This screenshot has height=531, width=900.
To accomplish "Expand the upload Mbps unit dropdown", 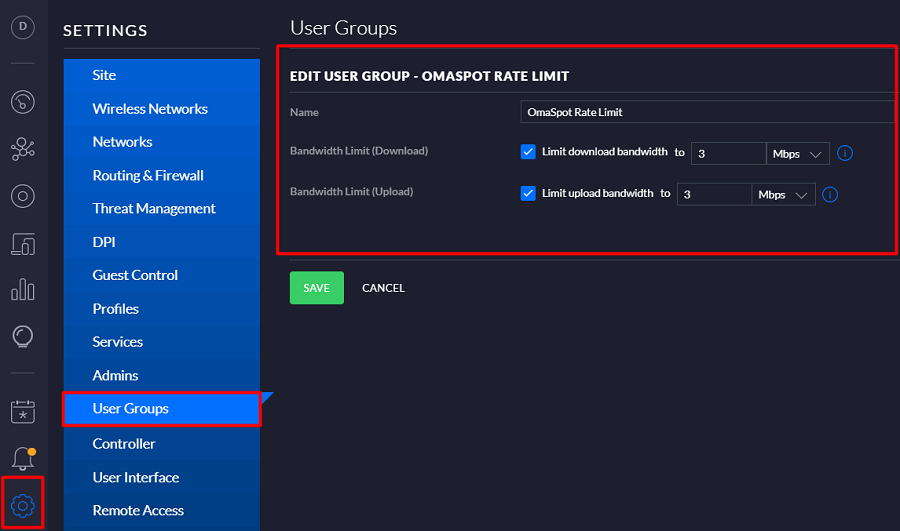I will [784, 194].
